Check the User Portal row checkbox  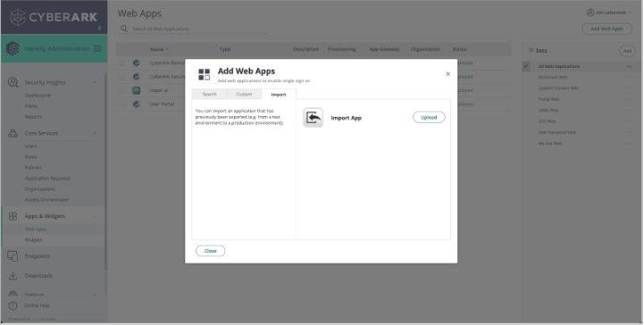[x=121, y=104]
